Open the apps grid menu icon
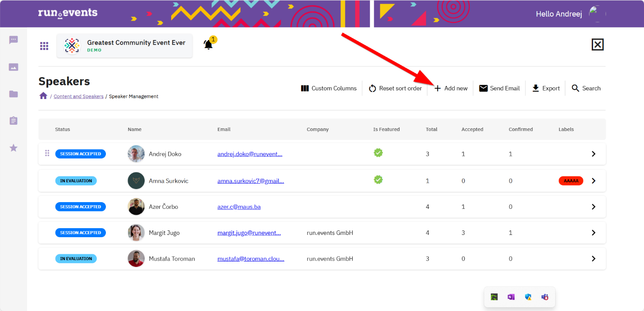 click(44, 46)
